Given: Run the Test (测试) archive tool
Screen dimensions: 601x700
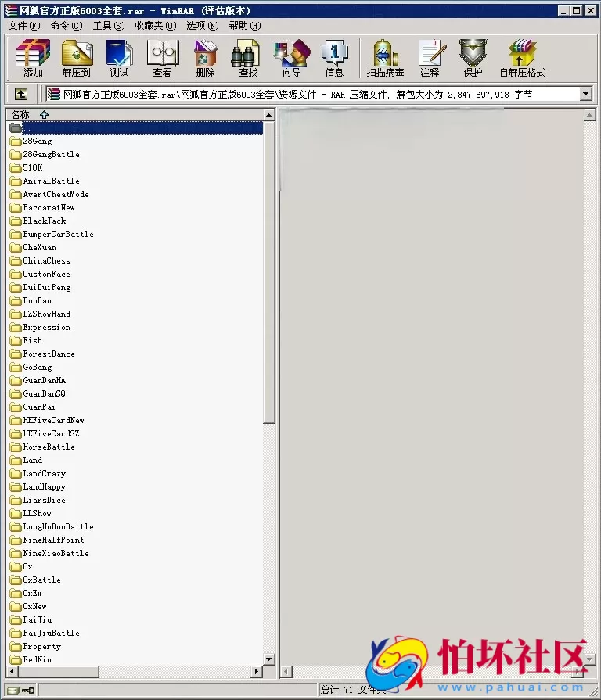Looking at the screenshot, I should click(x=120, y=58).
